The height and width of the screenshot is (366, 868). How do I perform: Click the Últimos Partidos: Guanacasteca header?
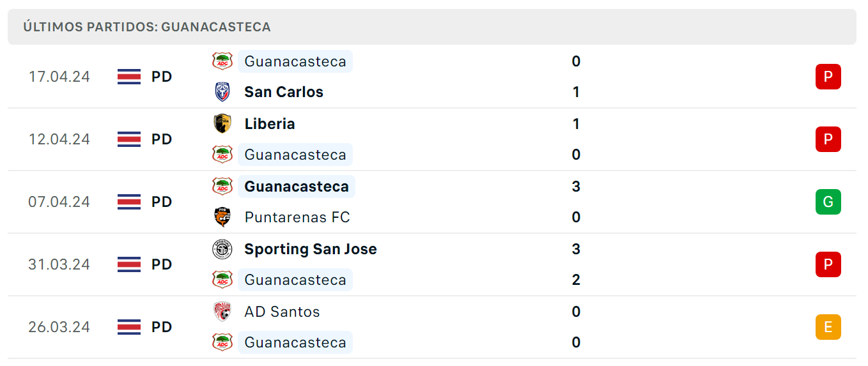click(147, 27)
